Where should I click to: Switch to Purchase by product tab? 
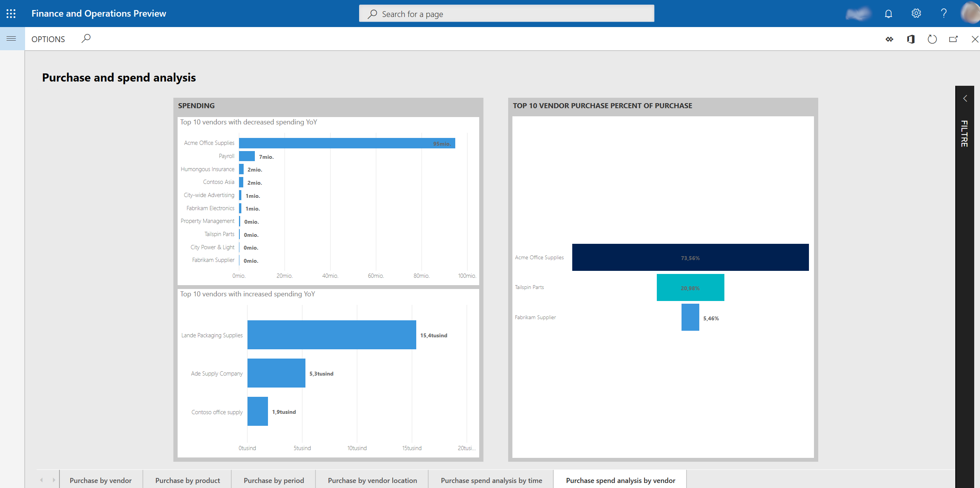coord(188,480)
